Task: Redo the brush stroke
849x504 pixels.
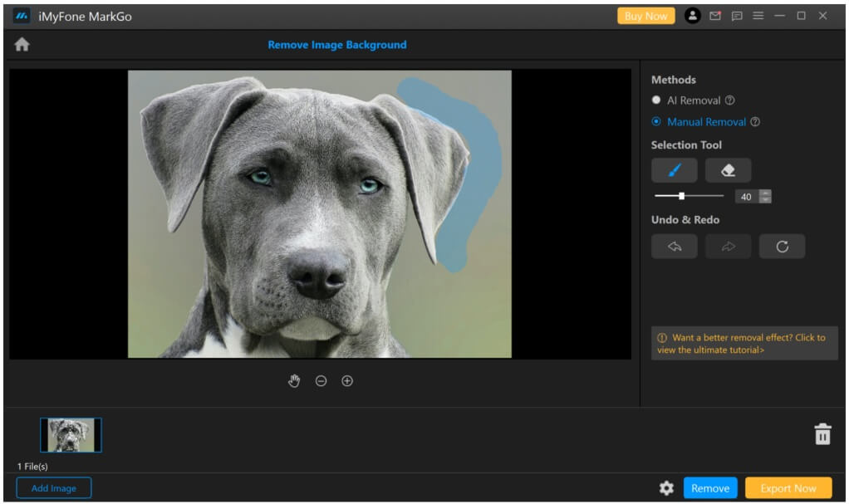Action: click(728, 247)
